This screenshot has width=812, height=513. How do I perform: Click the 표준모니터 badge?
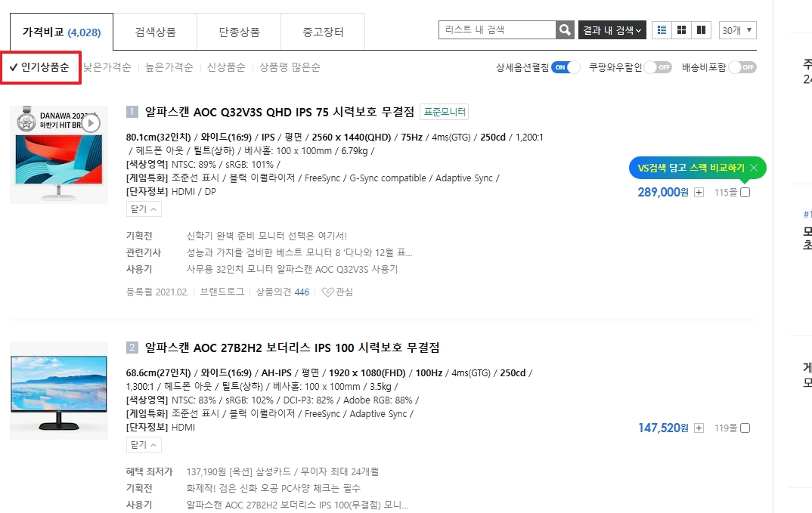(x=445, y=112)
